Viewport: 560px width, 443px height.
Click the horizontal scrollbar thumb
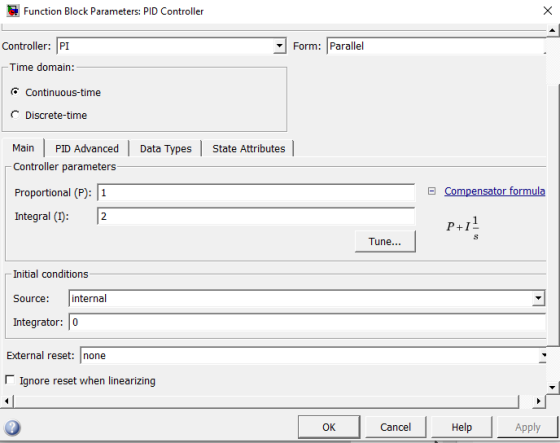266,401
